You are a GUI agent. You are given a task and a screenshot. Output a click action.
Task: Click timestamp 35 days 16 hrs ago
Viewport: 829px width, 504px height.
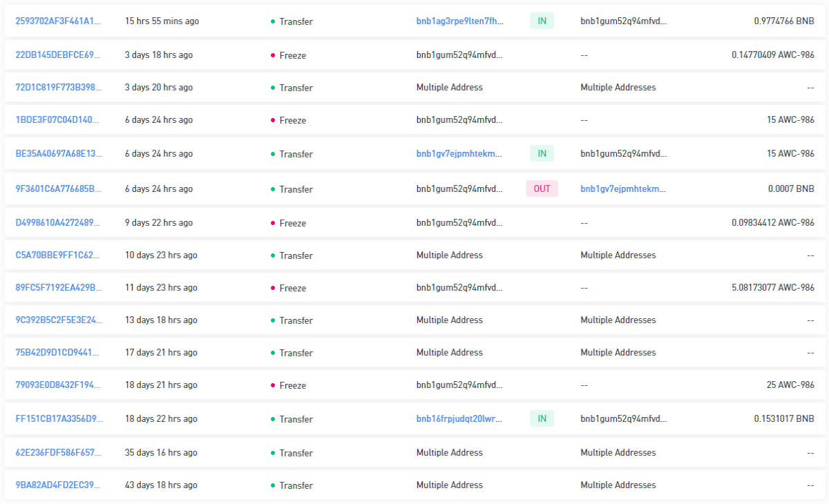[x=161, y=453]
